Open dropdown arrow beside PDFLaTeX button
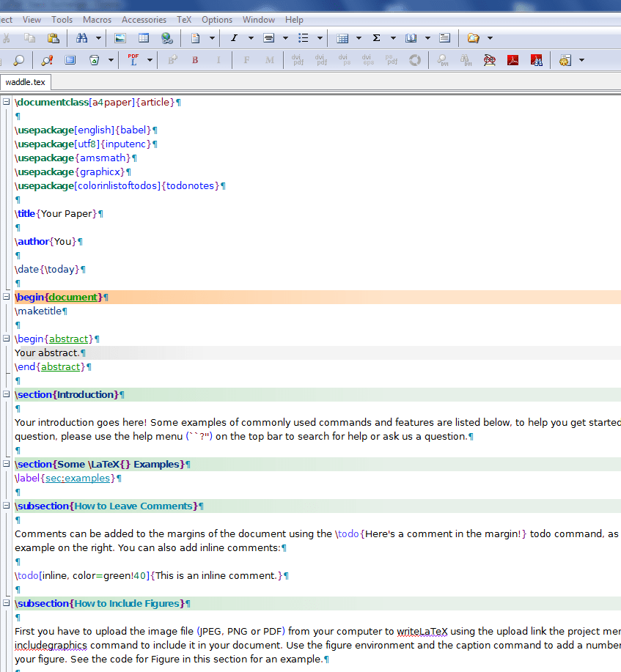Image resolution: width=621 pixels, height=672 pixels. tap(150, 60)
